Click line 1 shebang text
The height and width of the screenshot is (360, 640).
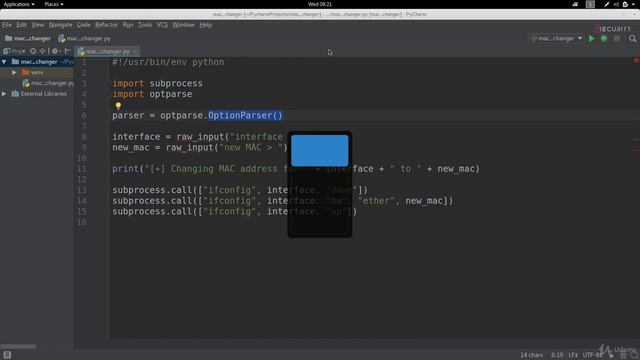click(168, 62)
